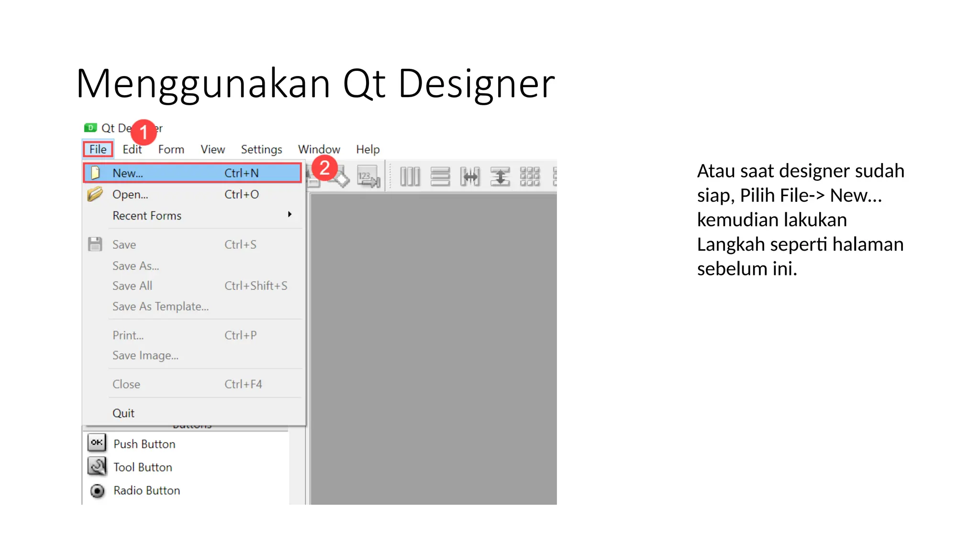This screenshot has width=980, height=551.
Task: Click the Edit Tab Order toolbar icon
Action: tap(368, 177)
